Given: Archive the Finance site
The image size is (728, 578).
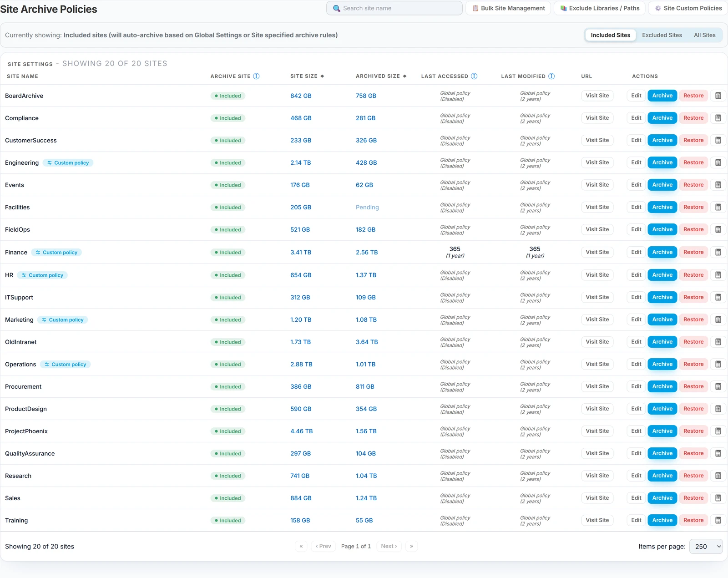Looking at the screenshot, I should pyautogui.click(x=662, y=252).
